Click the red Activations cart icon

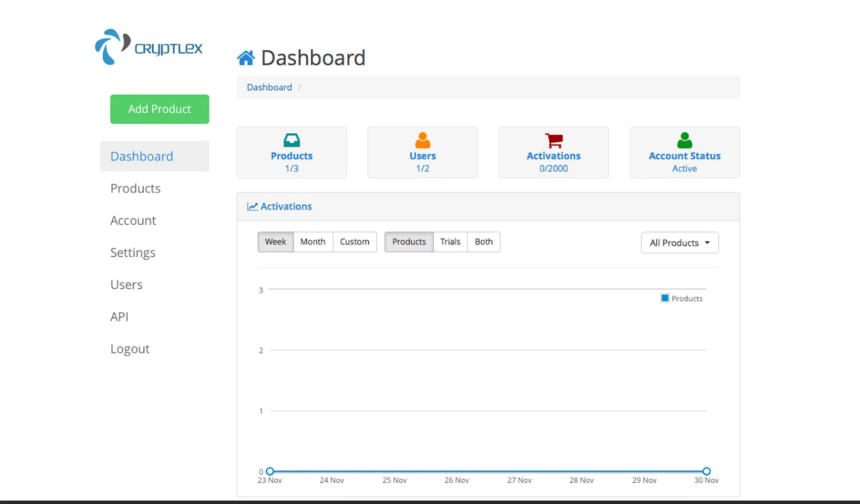(553, 140)
